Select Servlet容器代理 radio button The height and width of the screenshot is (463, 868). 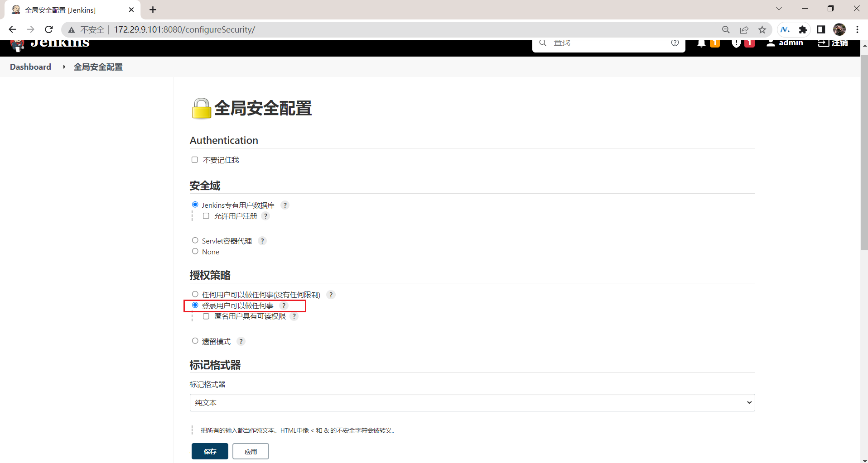click(195, 240)
